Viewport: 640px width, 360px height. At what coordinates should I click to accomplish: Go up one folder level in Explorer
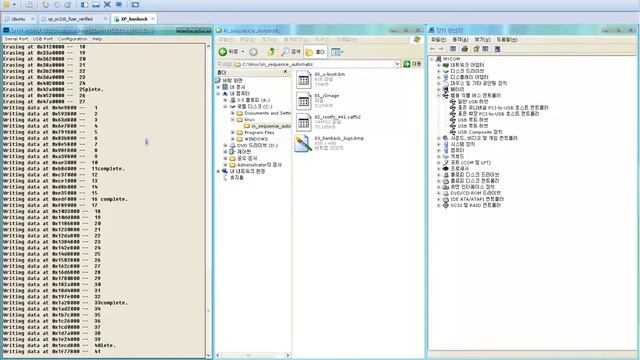point(271,52)
